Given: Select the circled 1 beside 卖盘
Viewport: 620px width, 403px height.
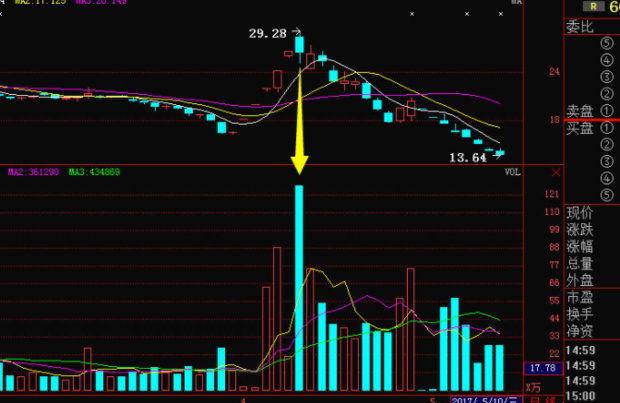Looking at the screenshot, I should [x=606, y=111].
